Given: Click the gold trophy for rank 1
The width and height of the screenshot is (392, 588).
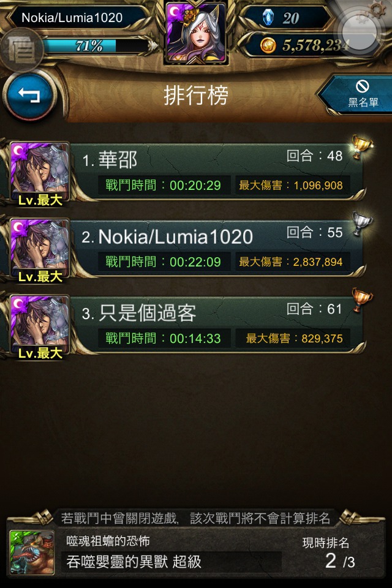Looking at the screenshot, I should [x=361, y=146].
